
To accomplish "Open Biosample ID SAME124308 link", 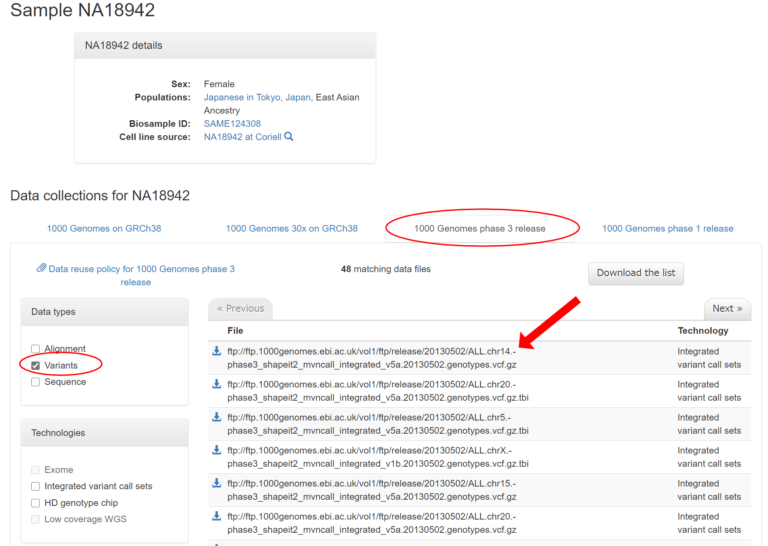I will tap(232, 124).
